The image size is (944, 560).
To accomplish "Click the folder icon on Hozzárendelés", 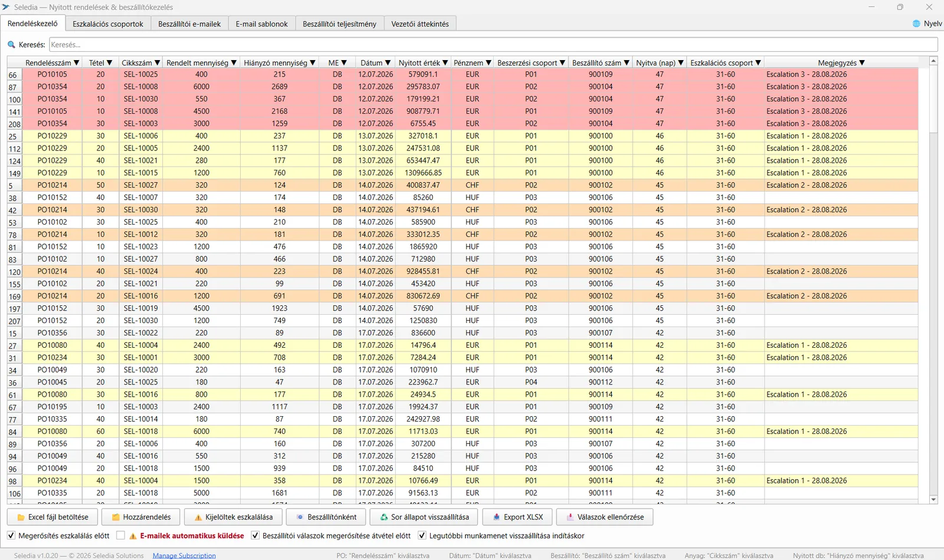I will coord(116,517).
